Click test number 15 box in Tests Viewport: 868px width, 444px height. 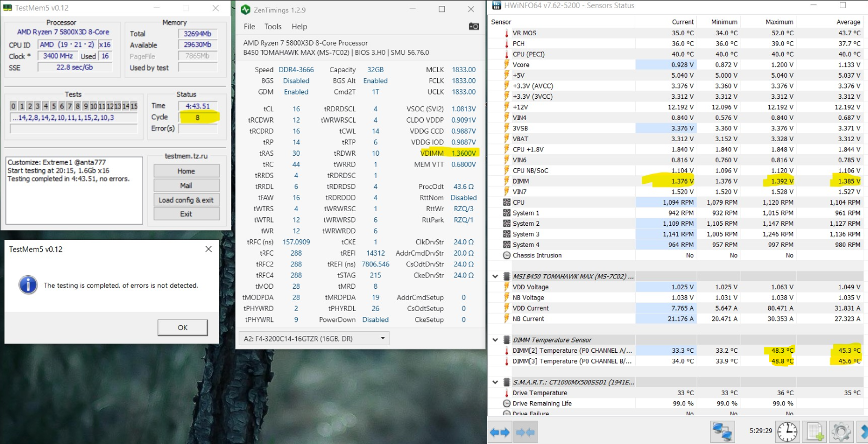pos(134,106)
